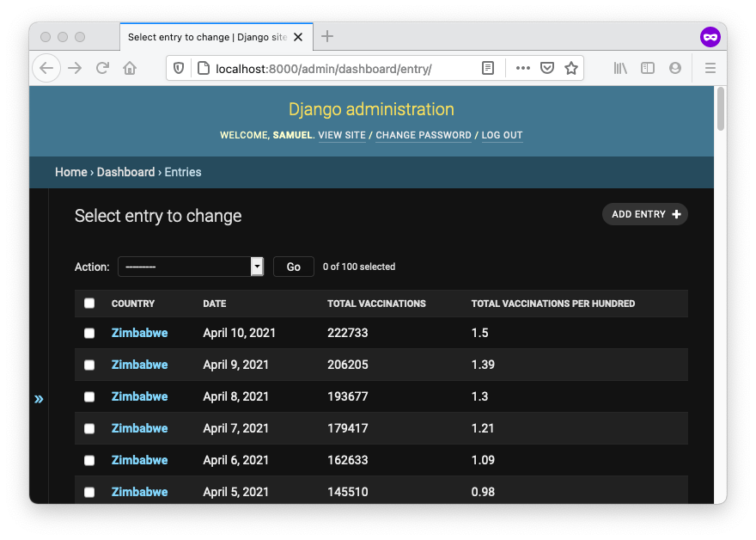Select the April 8, 2021 row checkbox
The height and width of the screenshot is (540, 756).
pos(89,397)
